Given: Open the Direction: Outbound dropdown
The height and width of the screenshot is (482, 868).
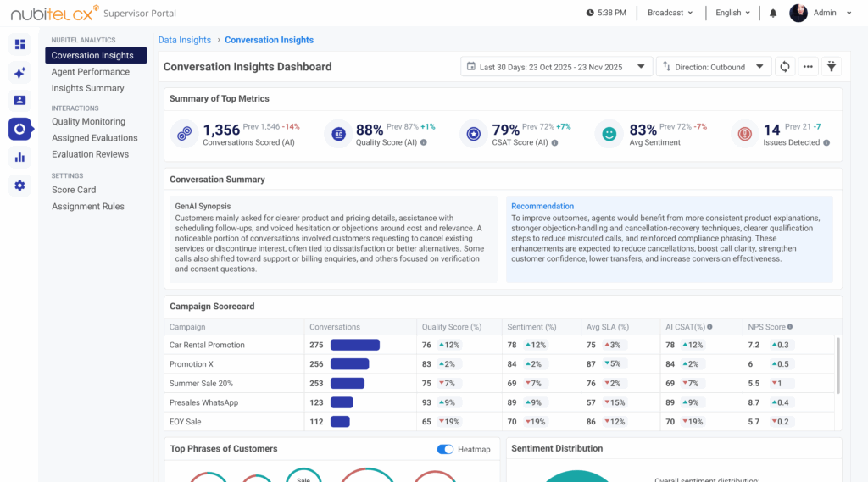Looking at the screenshot, I should [x=714, y=67].
